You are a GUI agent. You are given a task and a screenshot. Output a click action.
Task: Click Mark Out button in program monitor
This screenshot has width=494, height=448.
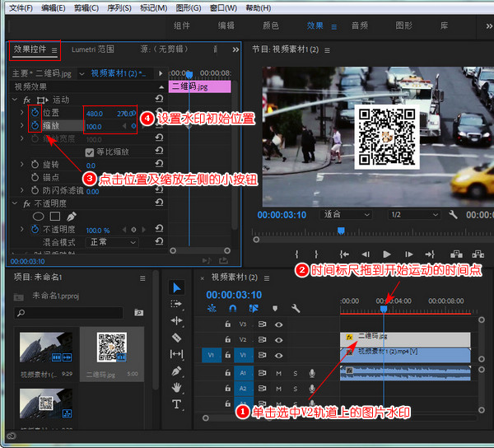click(316, 254)
